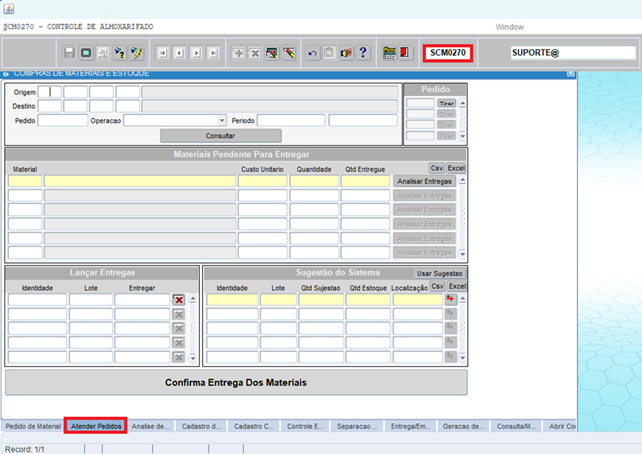Go to previous record toolbar arrow
The width and height of the screenshot is (642, 454).
tap(180, 53)
